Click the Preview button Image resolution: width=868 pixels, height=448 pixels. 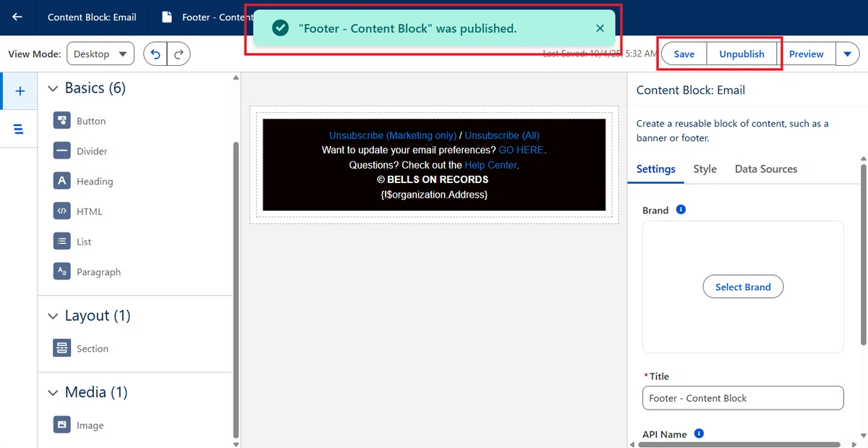tap(806, 54)
